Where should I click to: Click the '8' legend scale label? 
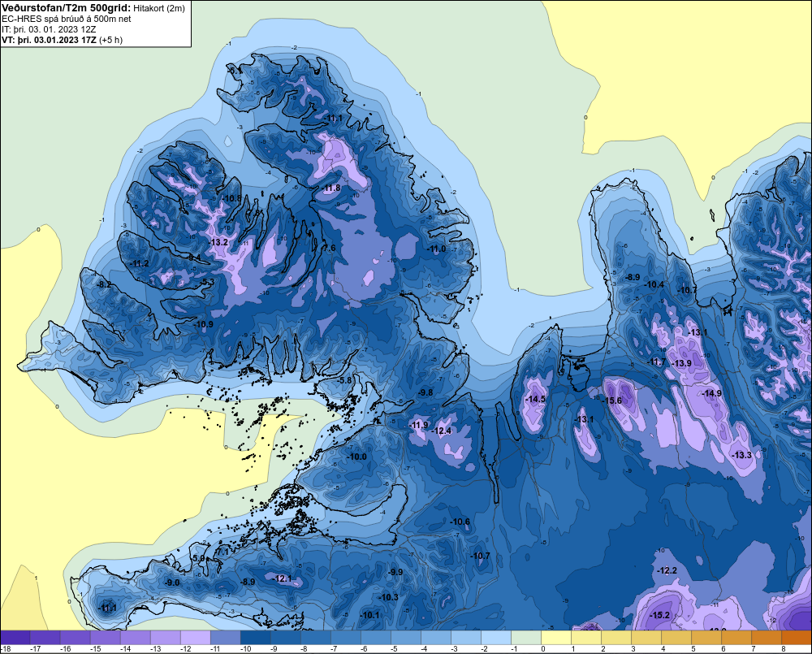[x=784, y=649]
